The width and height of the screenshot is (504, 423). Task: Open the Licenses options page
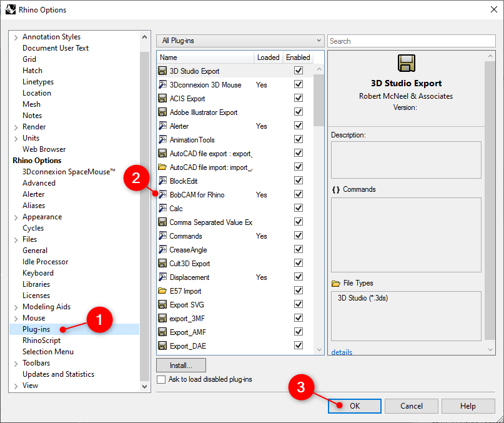tap(36, 296)
